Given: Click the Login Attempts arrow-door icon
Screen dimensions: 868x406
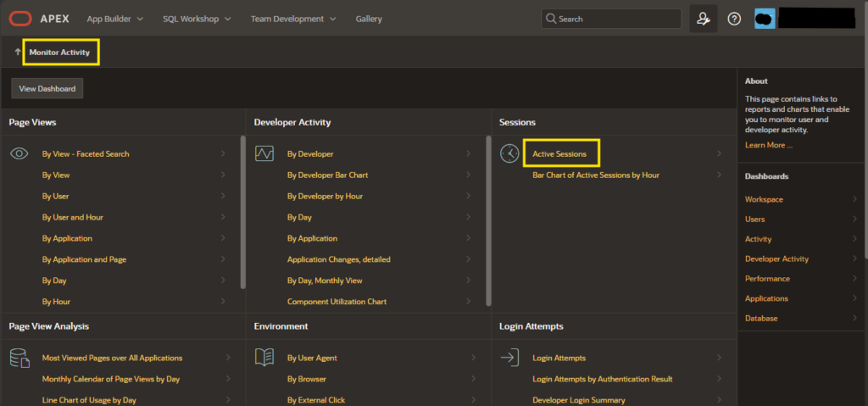Looking at the screenshot, I should point(509,358).
